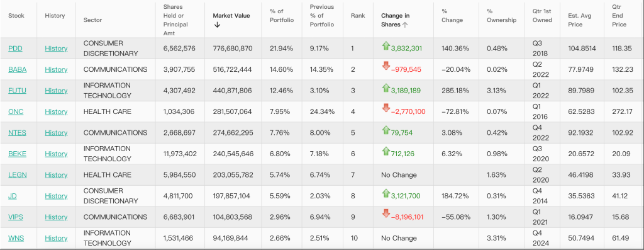The width and height of the screenshot is (644, 250).
Task: Open the PDD stock ticker link
Action: pos(15,48)
